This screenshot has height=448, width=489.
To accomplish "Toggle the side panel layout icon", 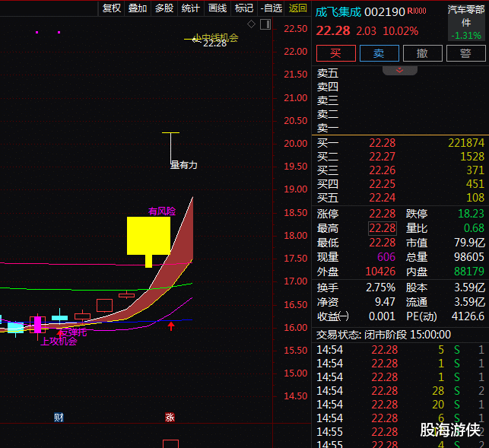I will [265, 24].
